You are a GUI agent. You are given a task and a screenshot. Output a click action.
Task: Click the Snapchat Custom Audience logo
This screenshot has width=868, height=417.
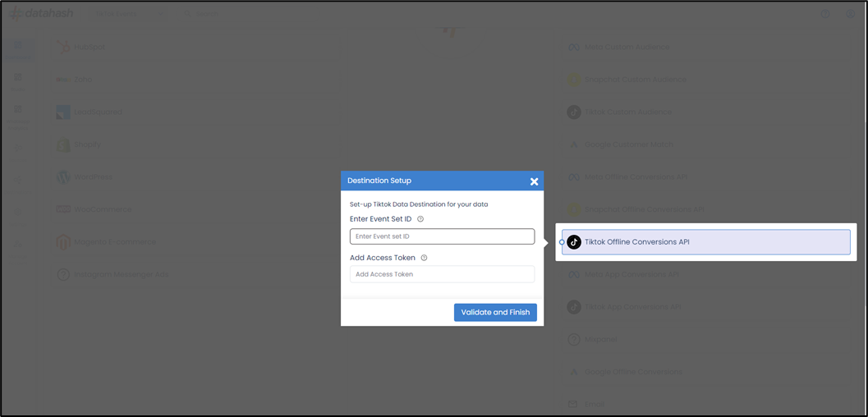(x=574, y=80)
